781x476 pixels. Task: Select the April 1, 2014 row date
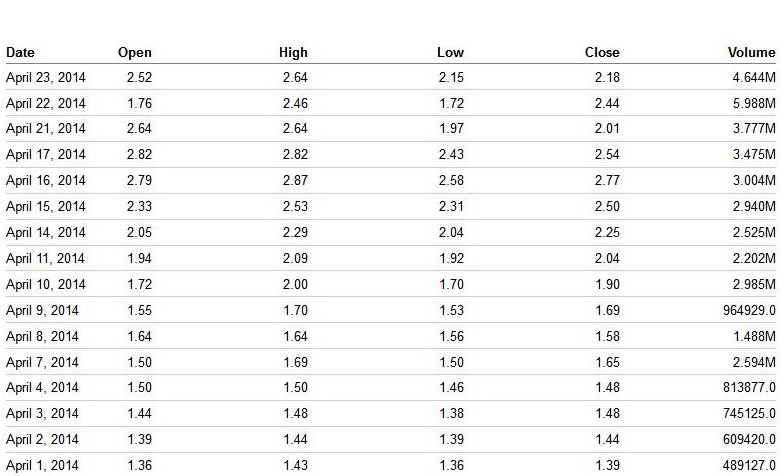tap(42, 465)
